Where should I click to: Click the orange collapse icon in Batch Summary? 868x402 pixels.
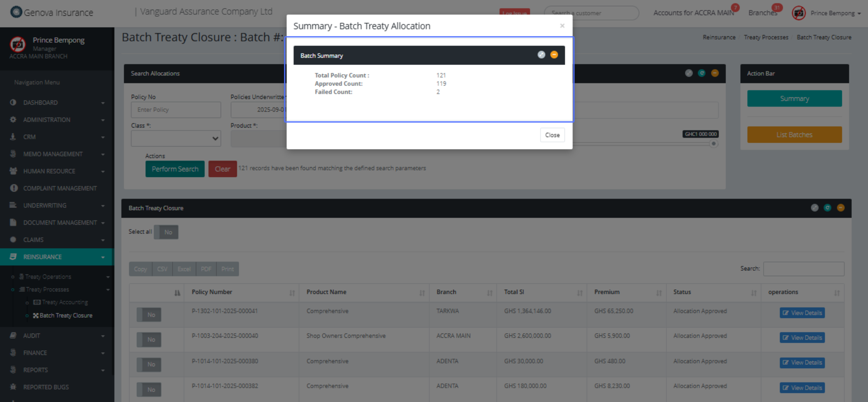tap(554, 55)
